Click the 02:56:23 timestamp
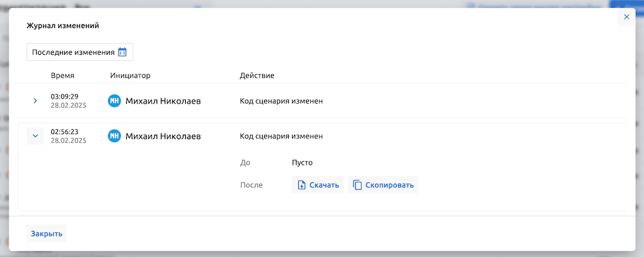644x257 pixels. 64,132
